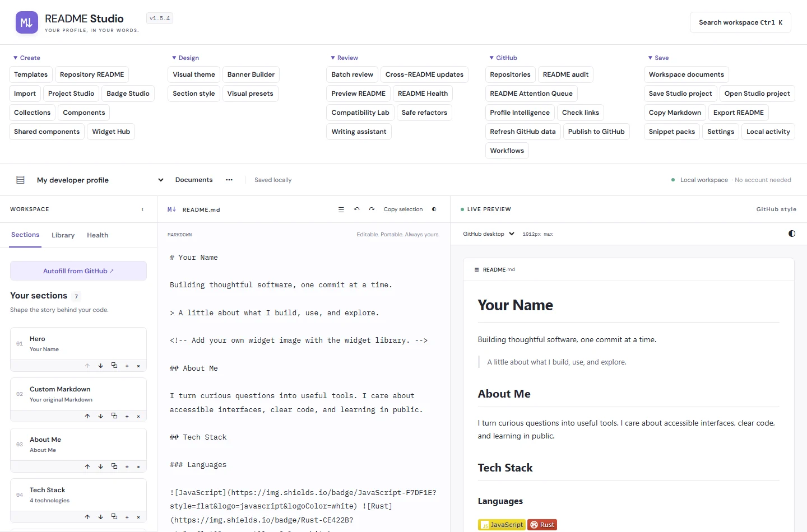Click the Copy selection button
The height and width of the screenshot is (532, 807).
click(403, 209)
